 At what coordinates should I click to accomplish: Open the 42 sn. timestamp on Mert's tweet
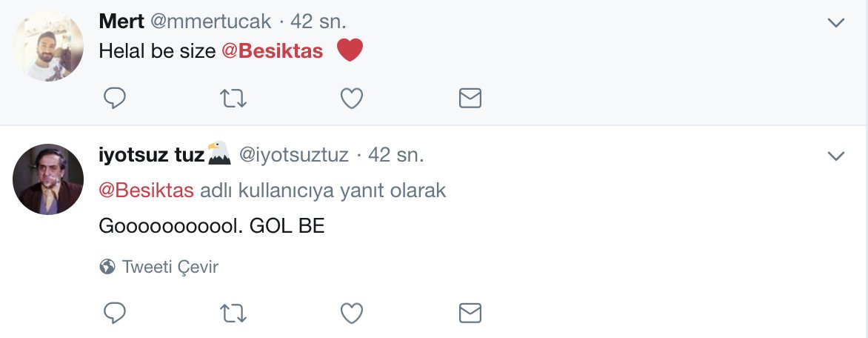pos(318,21)
